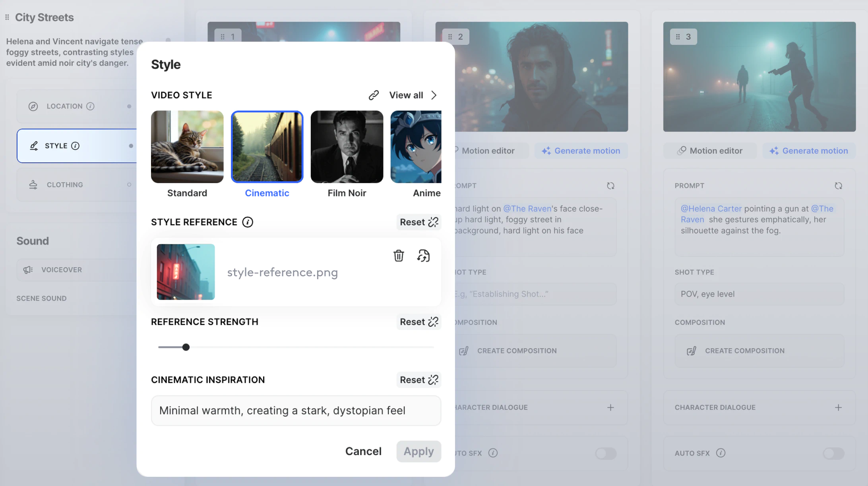
Task: Reset the Cinematic Inspiration text
Action: coord(419,380)
